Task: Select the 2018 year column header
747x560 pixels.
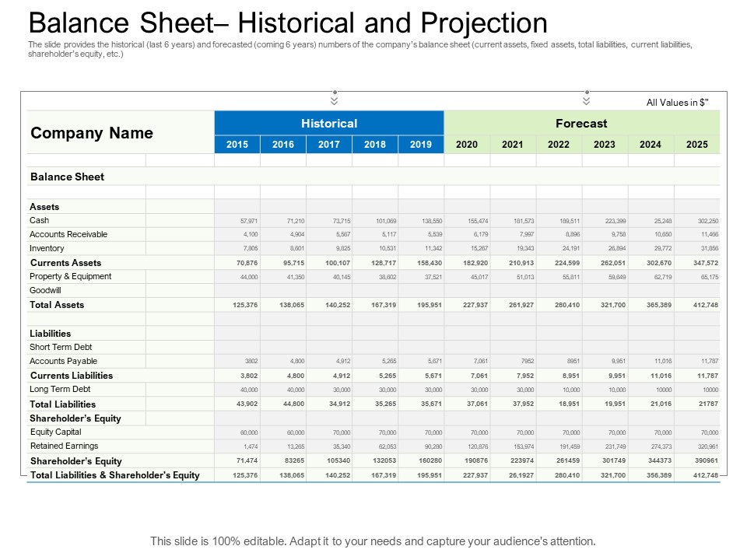Action: tap(375, 145)
